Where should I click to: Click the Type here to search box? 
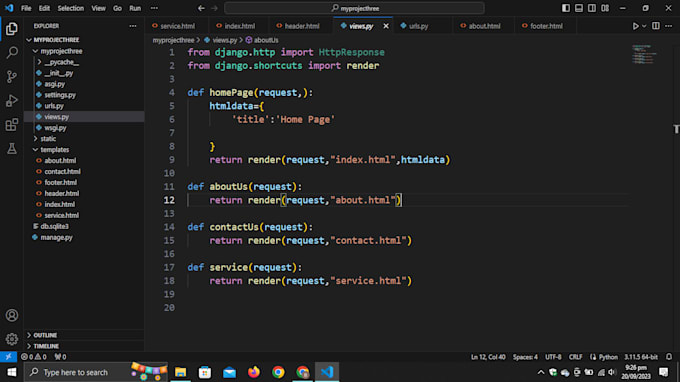95,372
